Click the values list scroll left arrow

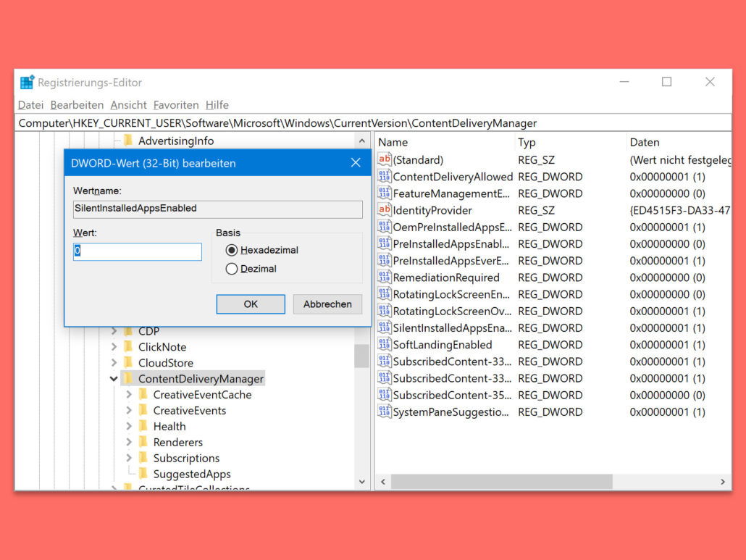tap(383, 482)
